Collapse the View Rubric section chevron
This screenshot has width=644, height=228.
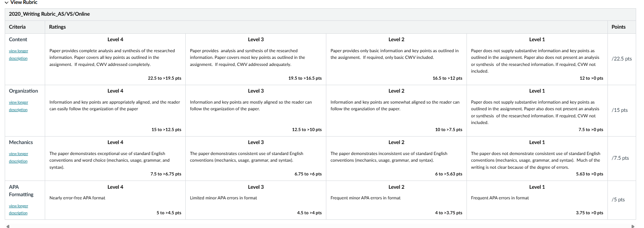[x=6, y=2]
